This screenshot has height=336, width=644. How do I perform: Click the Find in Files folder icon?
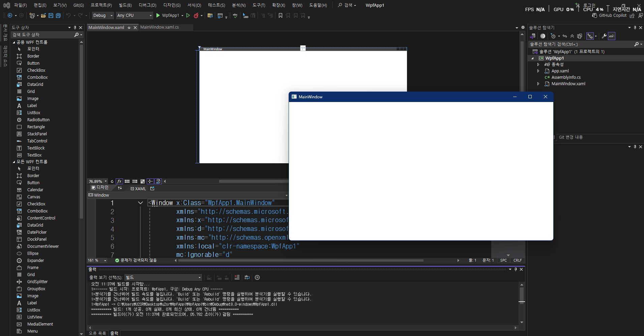(210, 15)
